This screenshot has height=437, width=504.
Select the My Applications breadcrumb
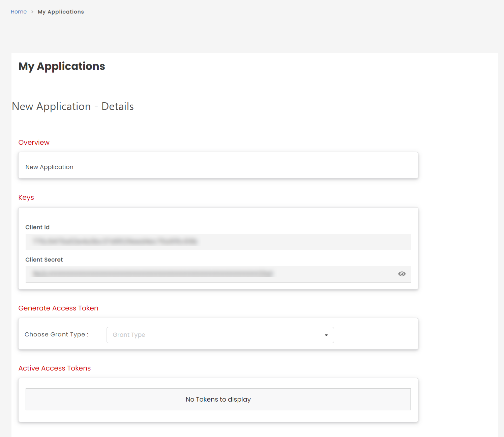click(61, 11)
